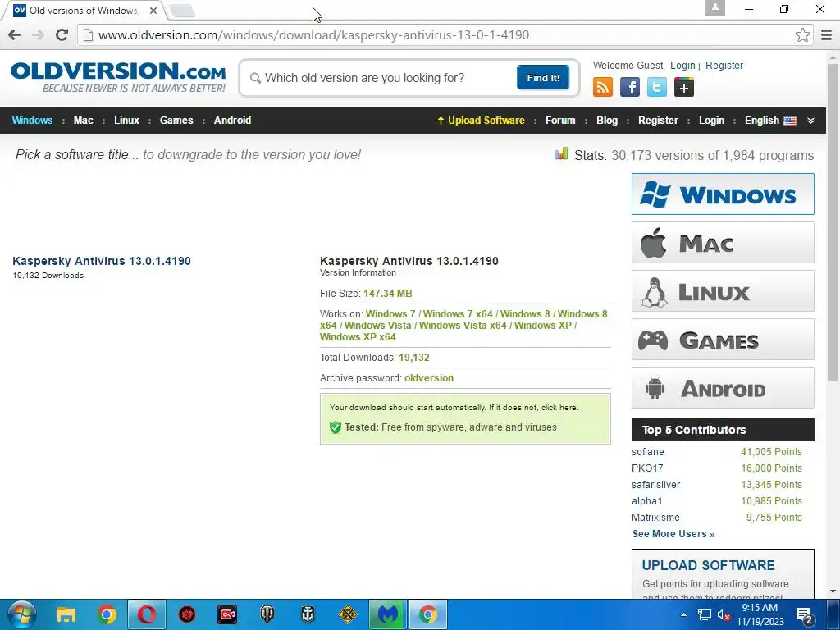Open the Facebook icon in header

coord(630,87)
